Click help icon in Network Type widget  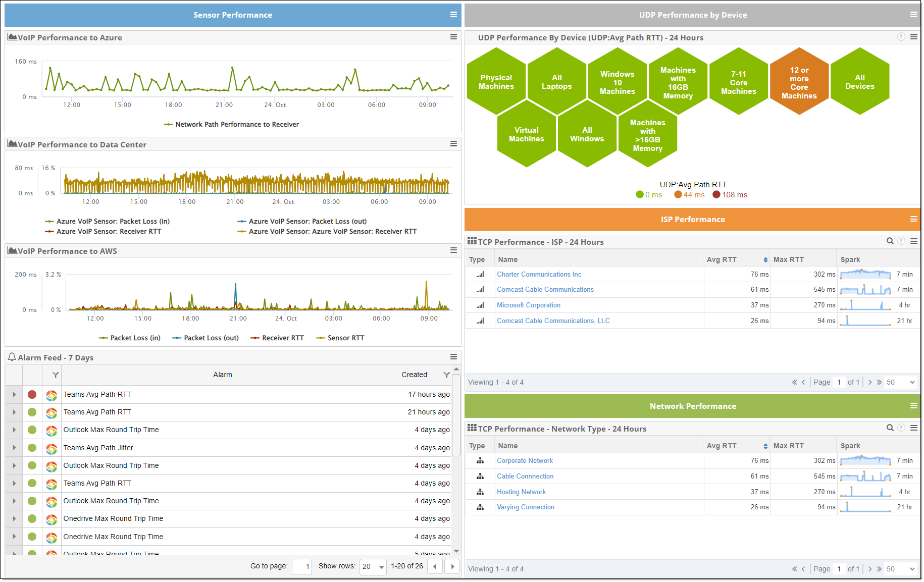click(x=901, y=428)
